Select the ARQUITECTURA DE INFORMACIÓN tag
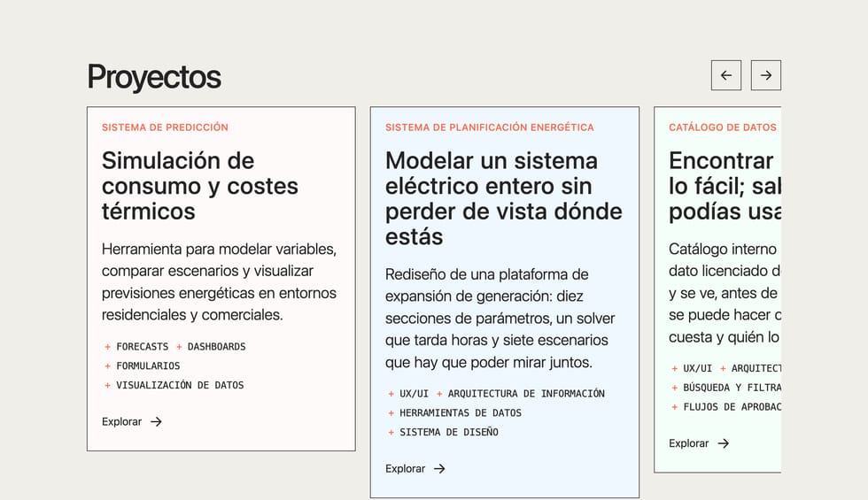 tap(521, 394)
